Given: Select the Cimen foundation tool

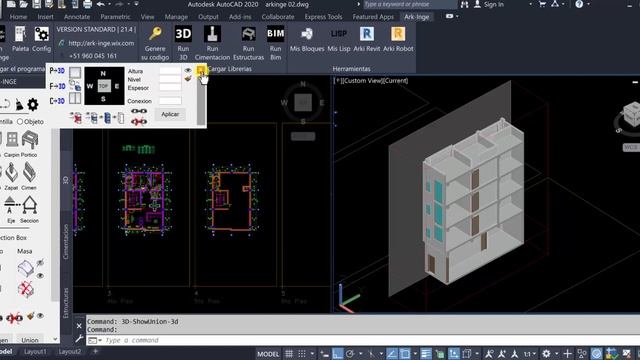Looking at the screenshot, I should point(29,172).
